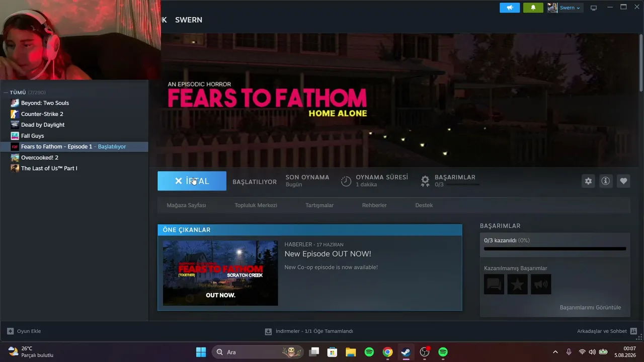Click the first locked achievement chat-bubble icon
This screenshot has height=362, width=644.
click(494, 285)
